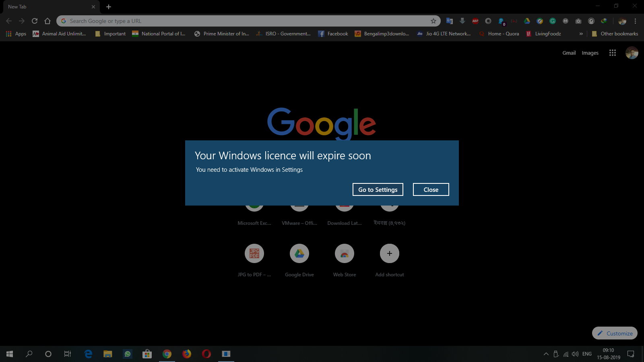Open the Facebook bookmark

[333, 34]
